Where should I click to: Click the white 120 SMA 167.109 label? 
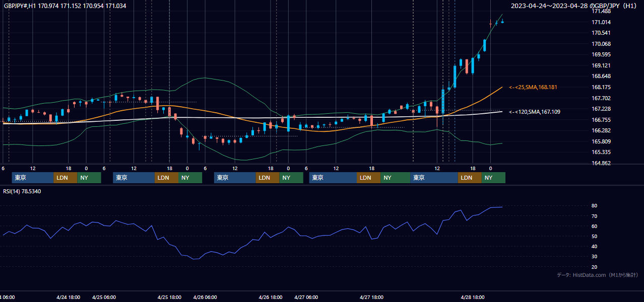[x=535, y=112]
